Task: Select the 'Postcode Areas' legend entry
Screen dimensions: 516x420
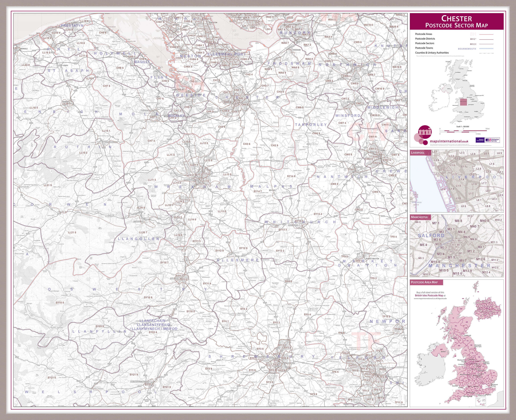Action: pyautogui.click(x=424, y=34)
